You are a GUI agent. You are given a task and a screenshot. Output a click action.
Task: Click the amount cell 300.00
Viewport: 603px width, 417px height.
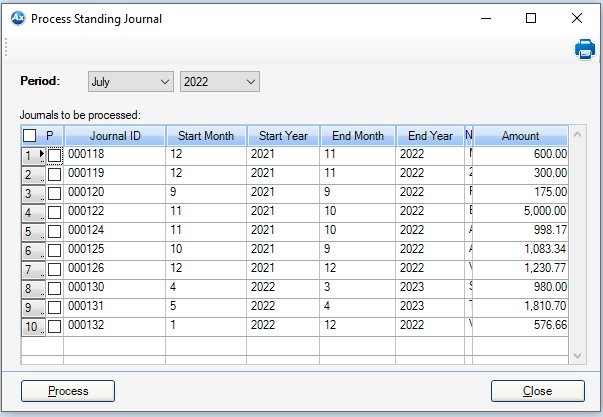(520, 175)
